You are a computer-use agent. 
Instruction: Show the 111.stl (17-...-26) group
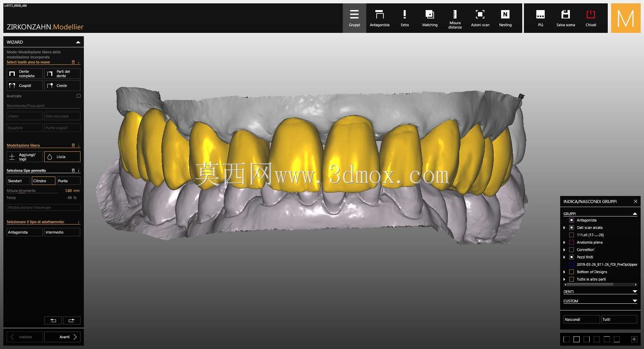[572, 235]
